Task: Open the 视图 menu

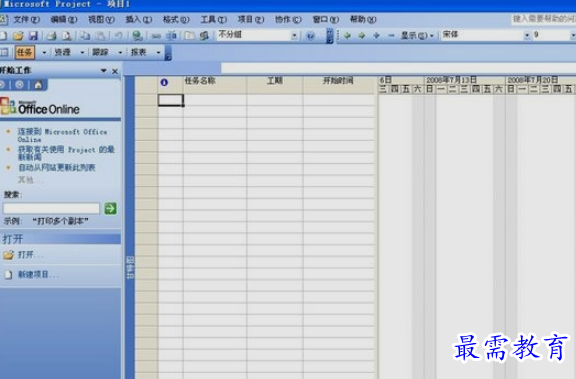Action: [101, 19]
